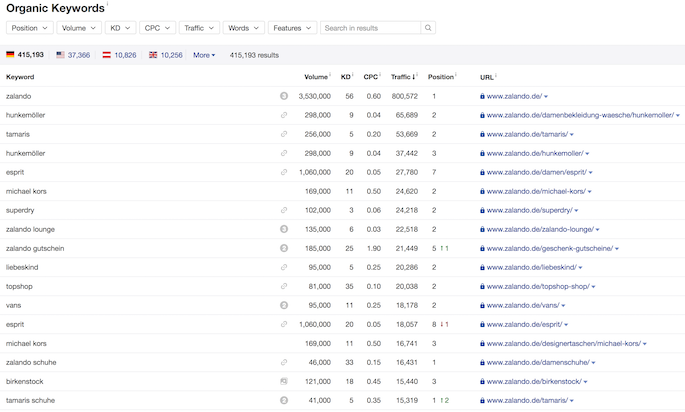Viewport: 685px width, 412px height.
Task: Click lock icon beside the vans URL
Action: [x=482, y=305]
